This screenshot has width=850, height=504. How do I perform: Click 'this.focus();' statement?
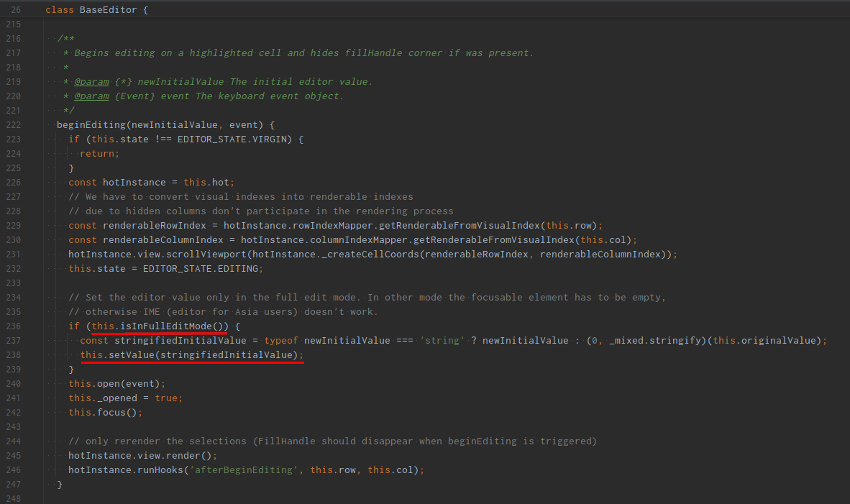click(105, 413)
